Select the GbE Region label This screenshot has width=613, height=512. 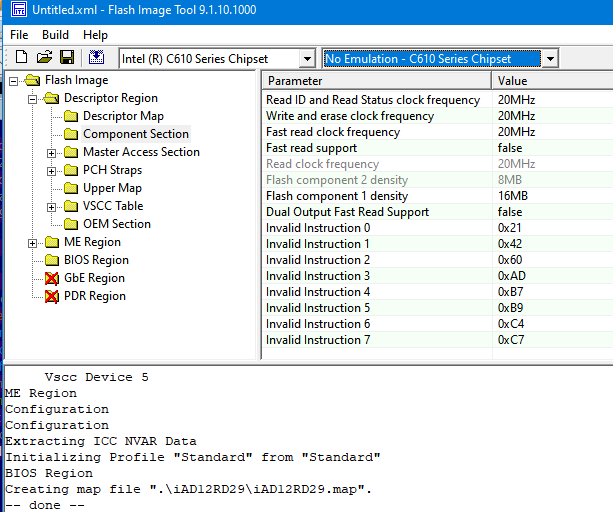(95, 278)
